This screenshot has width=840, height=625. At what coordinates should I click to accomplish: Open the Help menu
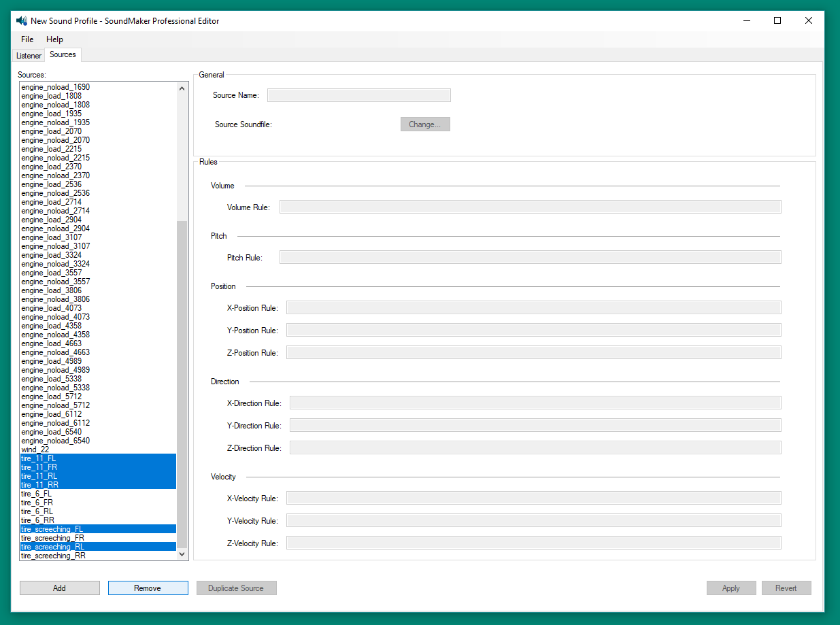click(x=54, y=39)
